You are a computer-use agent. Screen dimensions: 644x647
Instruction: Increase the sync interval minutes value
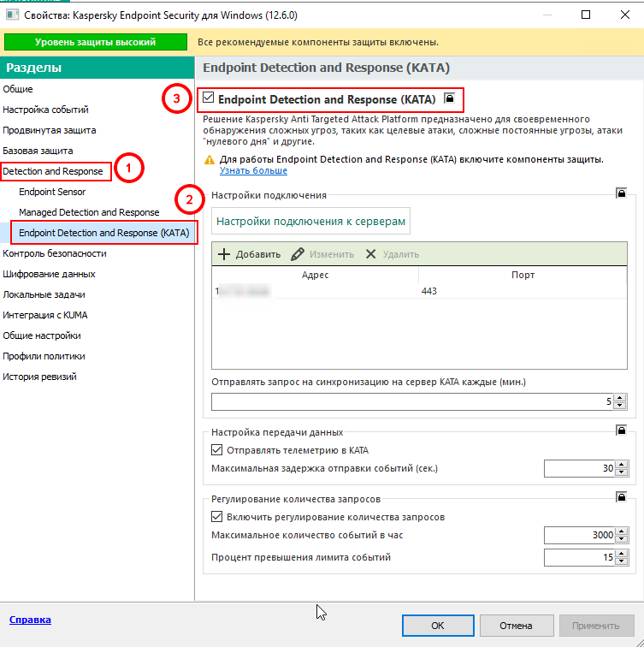[620, 398]
